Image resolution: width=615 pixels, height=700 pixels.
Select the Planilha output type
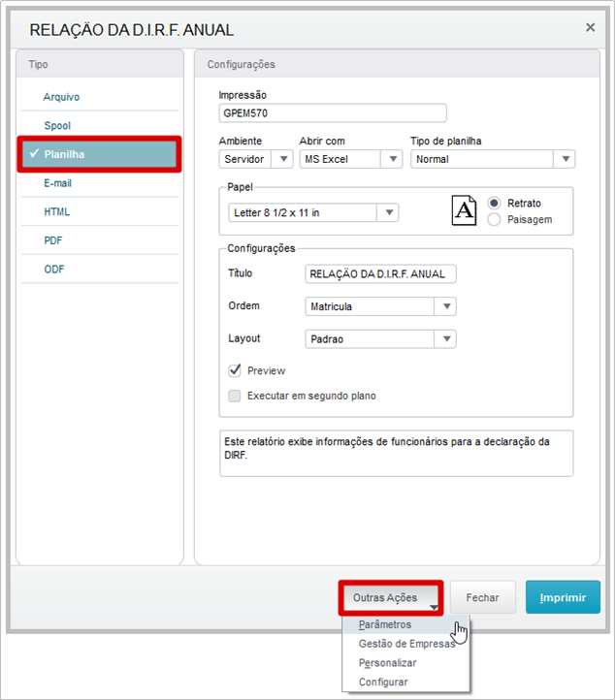pyautogui.click(x=100, y=154)
